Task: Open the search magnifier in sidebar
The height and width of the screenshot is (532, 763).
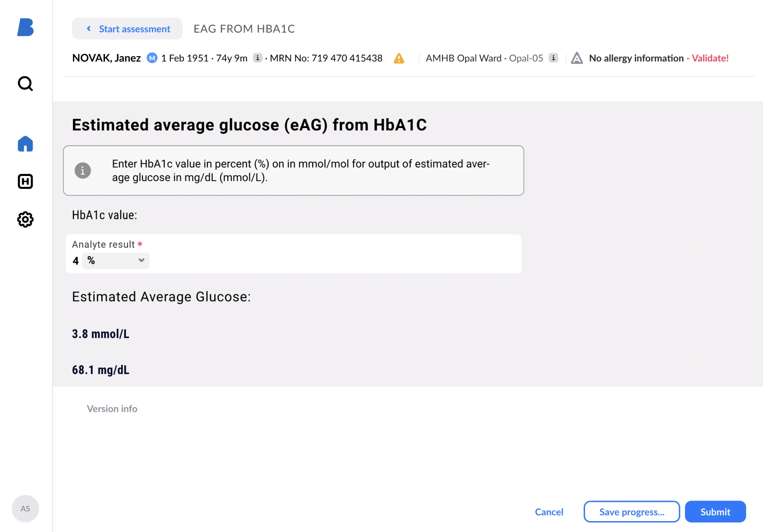Action: tap(25, 84)
